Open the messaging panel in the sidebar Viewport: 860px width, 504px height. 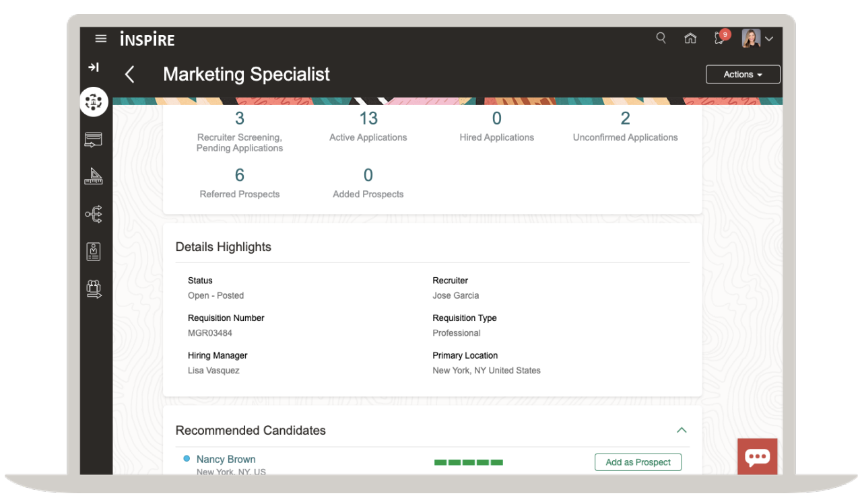pos(94,140)
